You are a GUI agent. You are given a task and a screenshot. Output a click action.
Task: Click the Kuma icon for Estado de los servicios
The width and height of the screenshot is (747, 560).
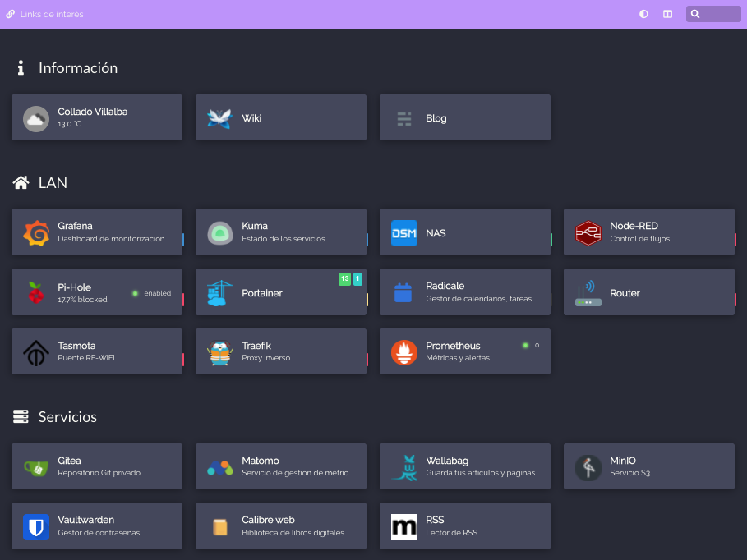220,232
